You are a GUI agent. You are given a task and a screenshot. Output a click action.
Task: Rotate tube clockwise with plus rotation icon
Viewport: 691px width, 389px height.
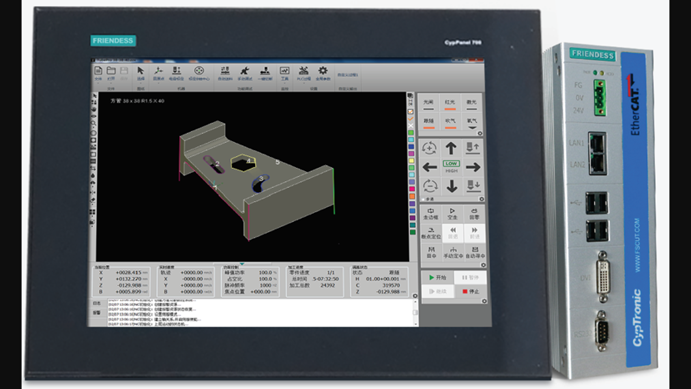click(x=429, y=148)
